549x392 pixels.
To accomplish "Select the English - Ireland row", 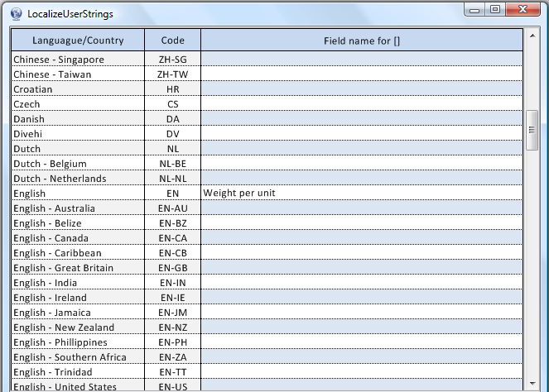I will 78,298.
